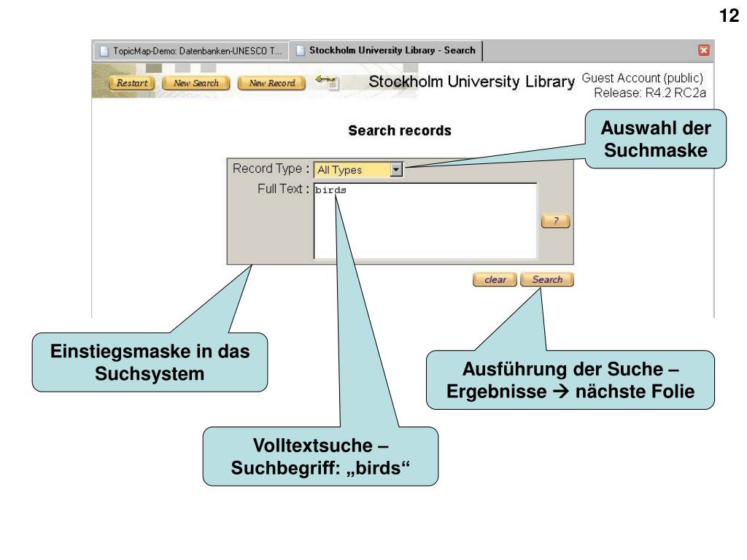Click the Guest Account (public) text

(x=643, y=77)
